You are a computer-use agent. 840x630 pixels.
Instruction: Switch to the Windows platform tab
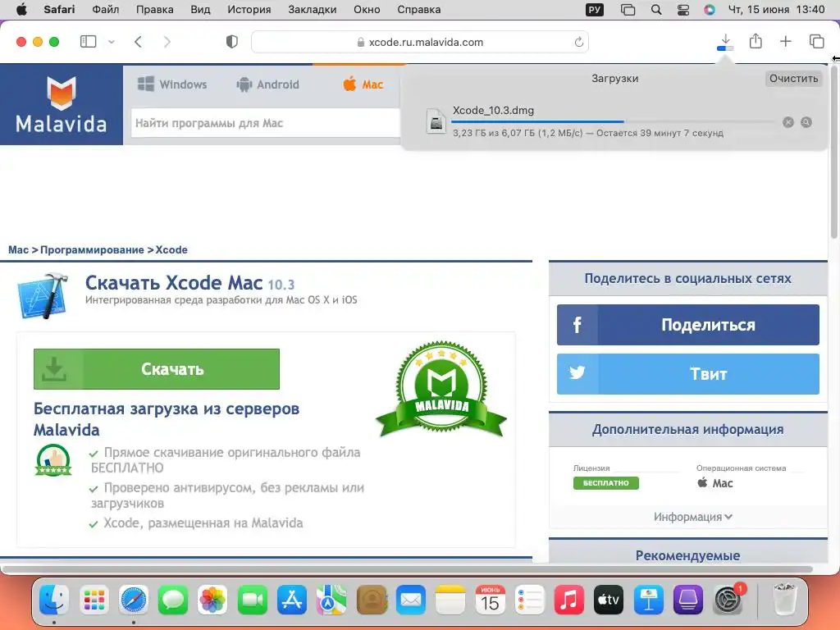(172, 84)
